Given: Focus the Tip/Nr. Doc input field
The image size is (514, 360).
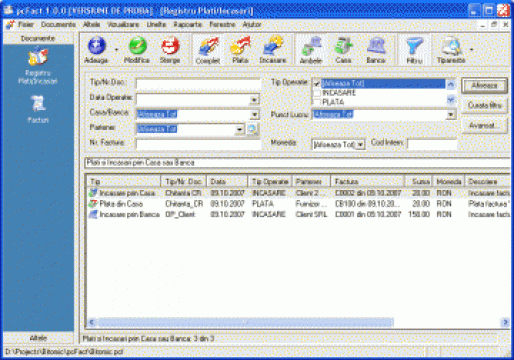Looking at the screenshot, I should click(x=198, y=84).
